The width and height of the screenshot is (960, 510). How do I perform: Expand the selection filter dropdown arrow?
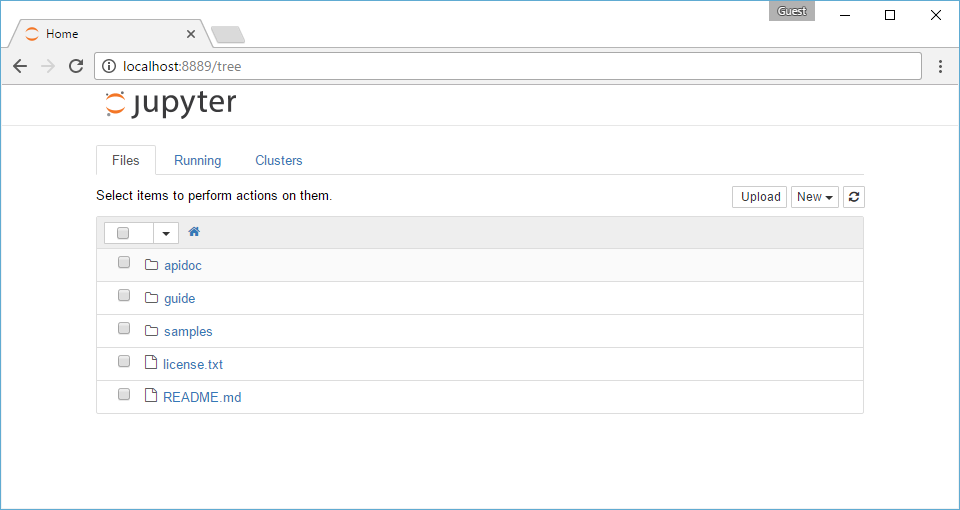click(x=166, y=233)
